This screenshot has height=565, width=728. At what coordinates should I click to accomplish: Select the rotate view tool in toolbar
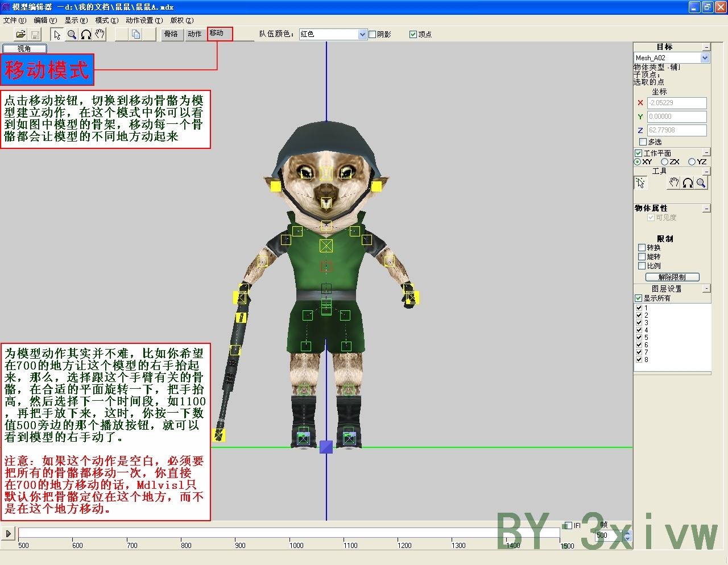coord(86,34)
